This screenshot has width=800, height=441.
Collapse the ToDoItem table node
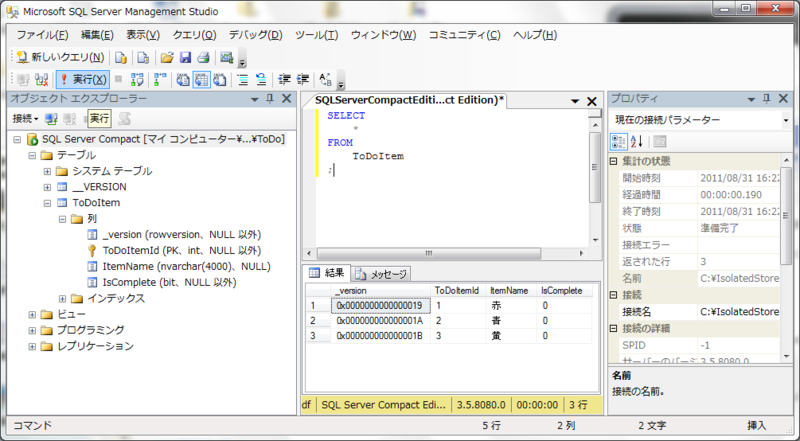point(47,203)
